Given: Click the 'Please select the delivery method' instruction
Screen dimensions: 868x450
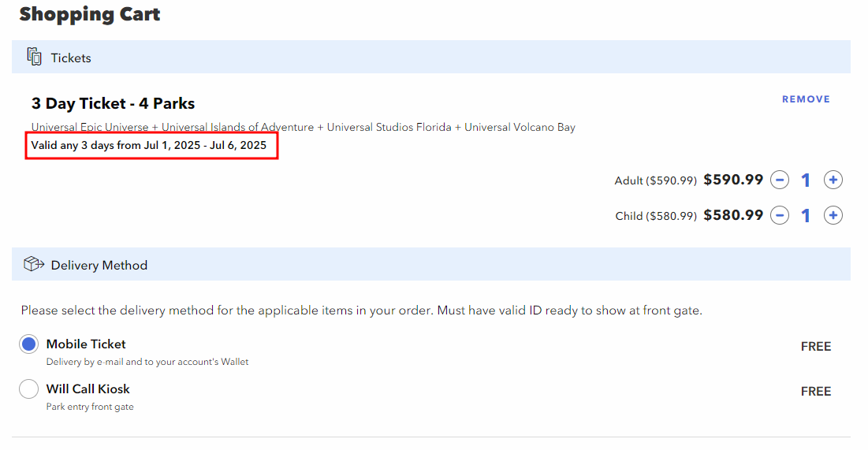Looking at the screenshot, I should tap(362, 311).
